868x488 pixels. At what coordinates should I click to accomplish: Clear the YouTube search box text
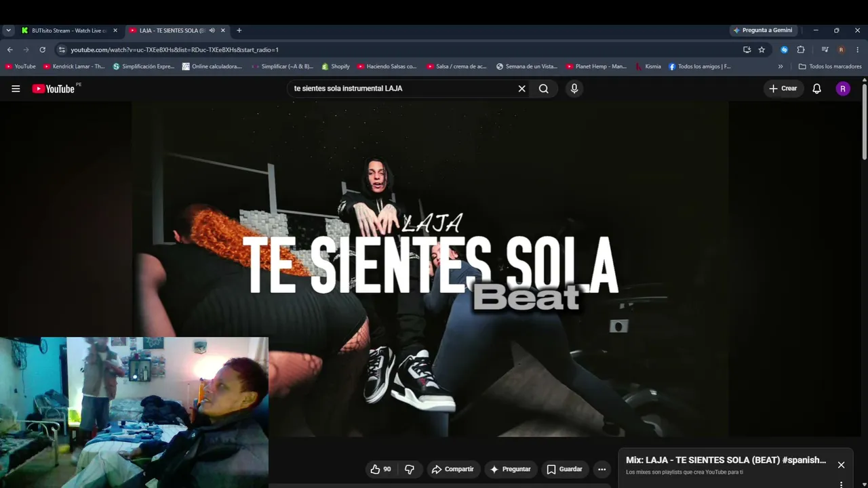[521, 89]
